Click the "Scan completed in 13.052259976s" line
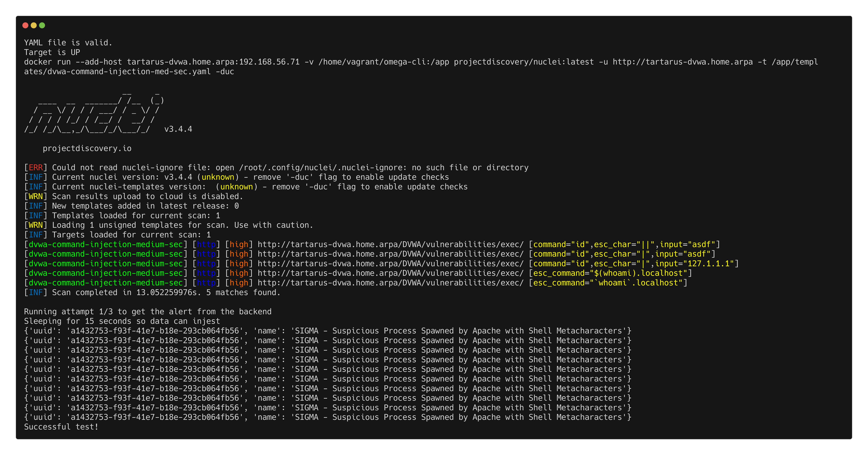 152,293
